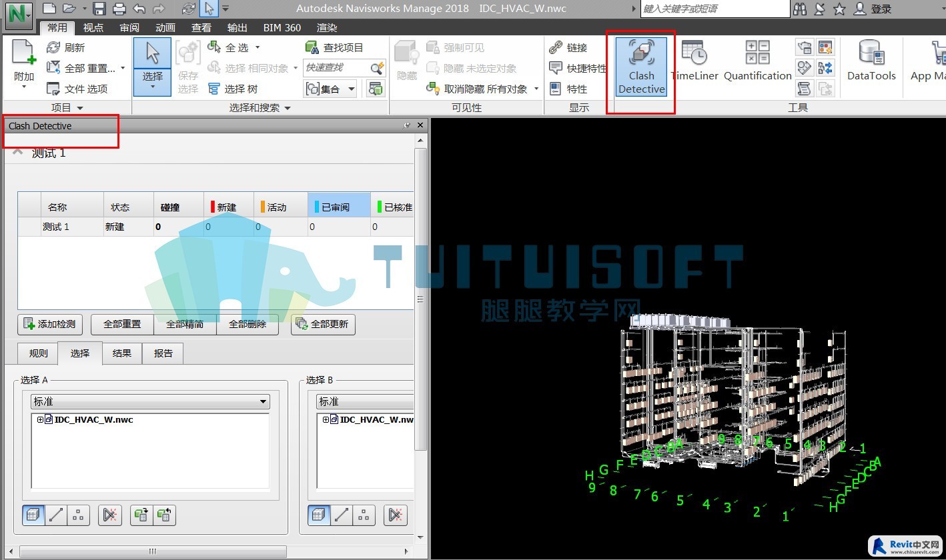Click the 刷新 refresh button
This screenshot has width=946, height=560.
(66, 47)
